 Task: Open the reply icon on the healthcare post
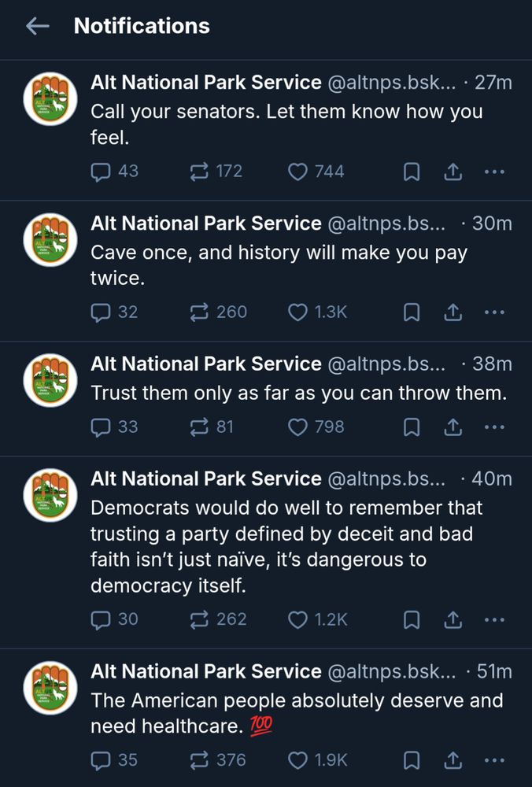pyautogui.click(x=101, y=760)
